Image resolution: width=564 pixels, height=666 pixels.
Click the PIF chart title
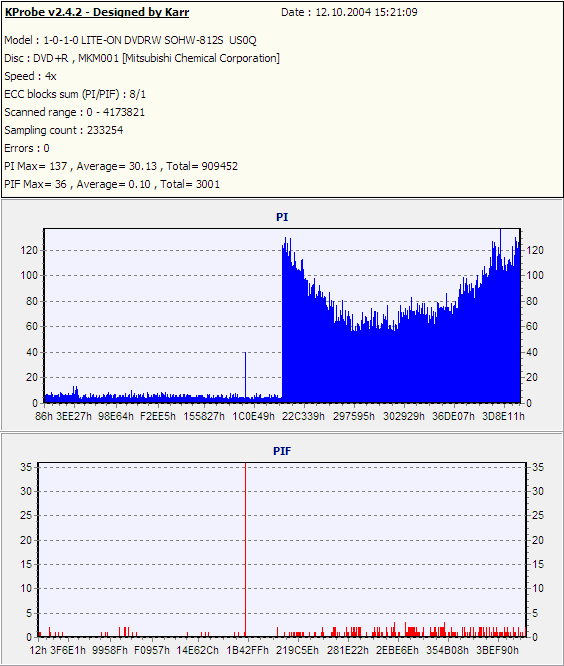click(282, 451)
